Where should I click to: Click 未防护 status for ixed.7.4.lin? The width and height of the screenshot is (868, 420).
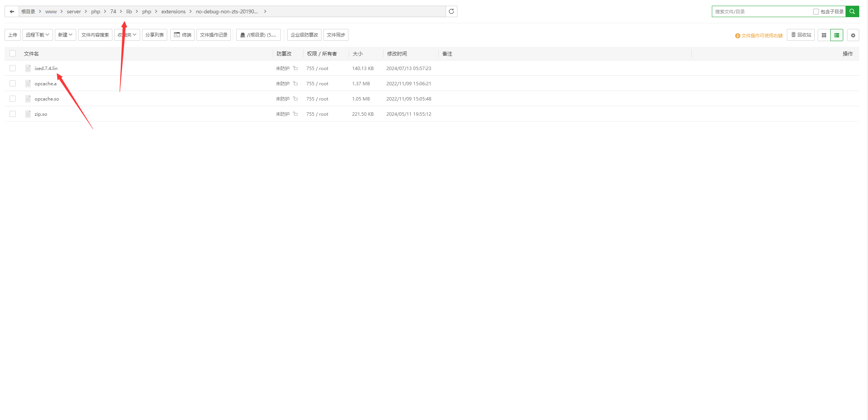coord(283,68)
